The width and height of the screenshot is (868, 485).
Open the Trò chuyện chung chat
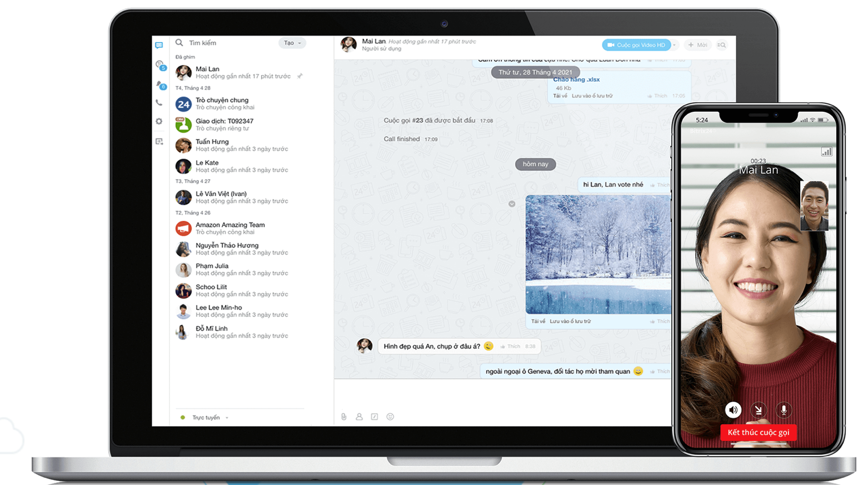click(x=222, y=103)
